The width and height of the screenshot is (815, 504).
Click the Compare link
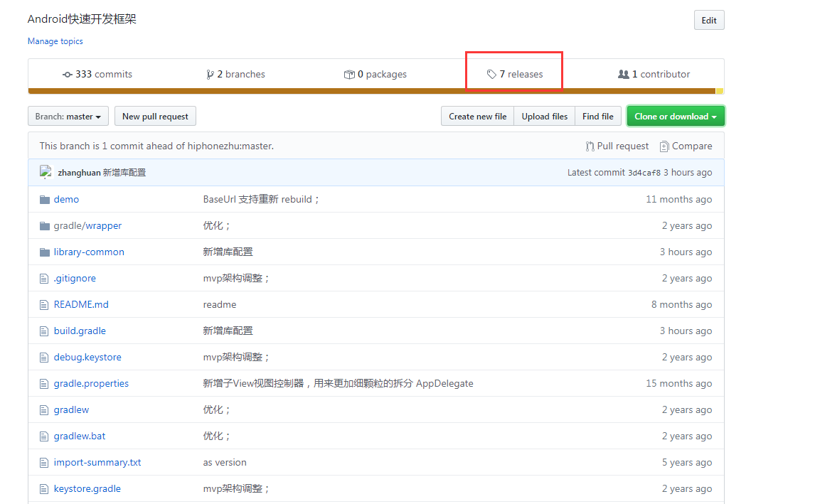click(x=686, y=146)
